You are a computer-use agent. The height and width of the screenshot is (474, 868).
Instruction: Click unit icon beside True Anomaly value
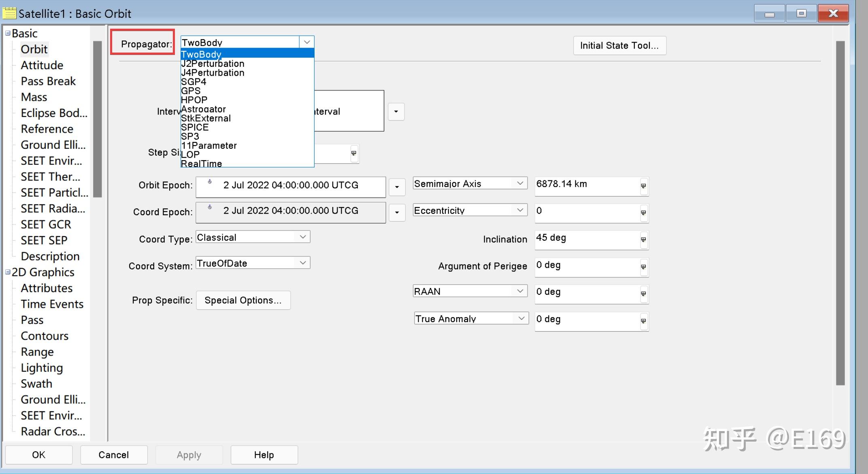643,321
